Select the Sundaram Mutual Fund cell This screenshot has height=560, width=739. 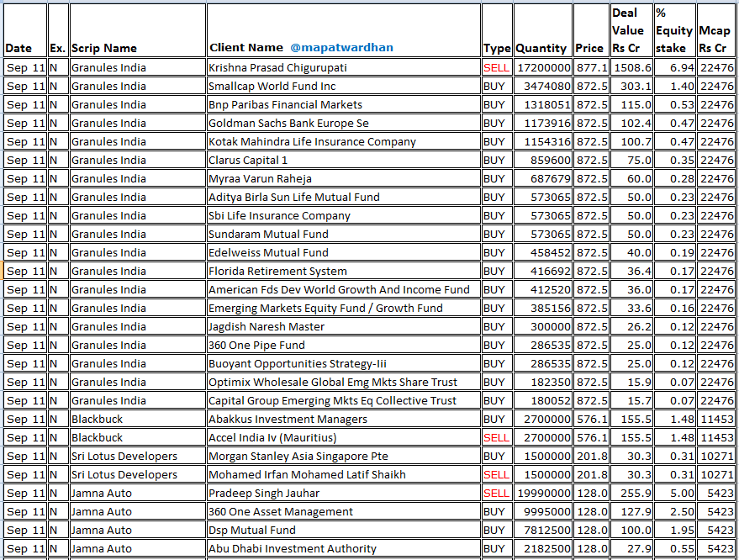tap(344, 234)
